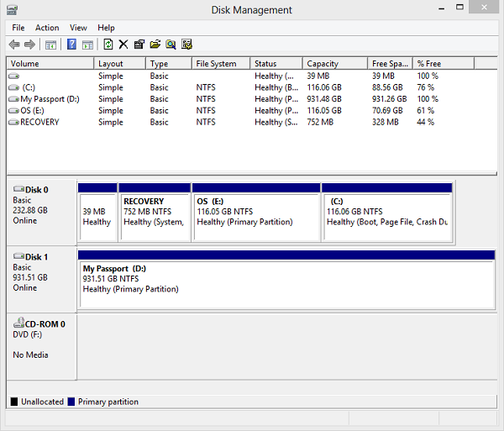
Task: Click the Show/Hide Console Tree icon
Action: (x=51, y=45)
